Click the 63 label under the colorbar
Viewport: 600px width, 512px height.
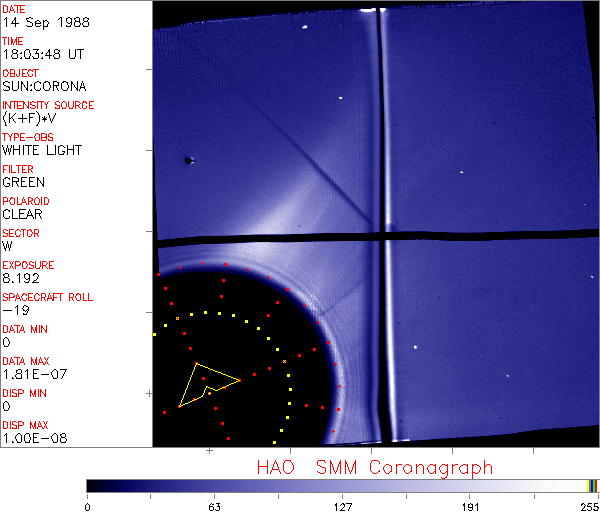pos(214,505)
